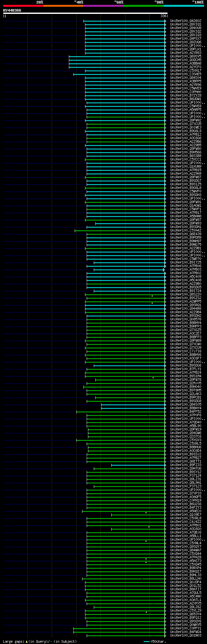The width and height of the screenshot is (207, 644).
Task: Click hit label UniRef100_B9S1Z5
Action: 186,184
